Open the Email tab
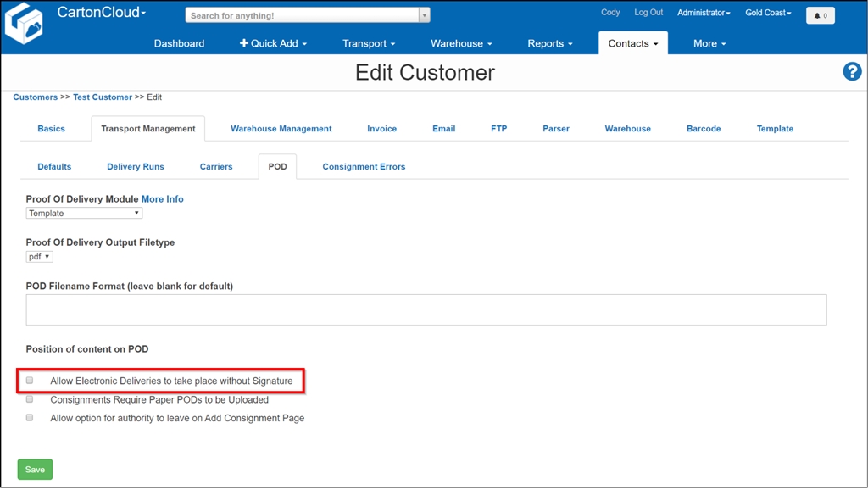This screenshot has height=490, width=868. [444, 129]
